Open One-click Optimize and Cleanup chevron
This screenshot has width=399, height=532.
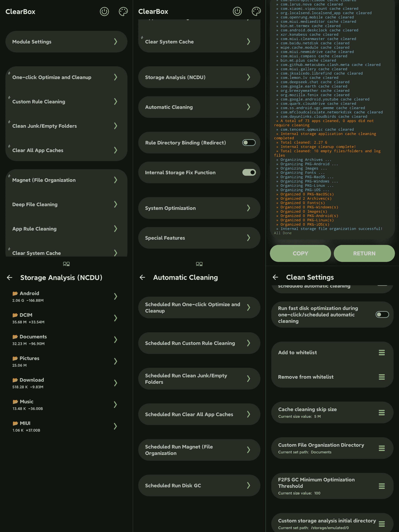(115, 77)
